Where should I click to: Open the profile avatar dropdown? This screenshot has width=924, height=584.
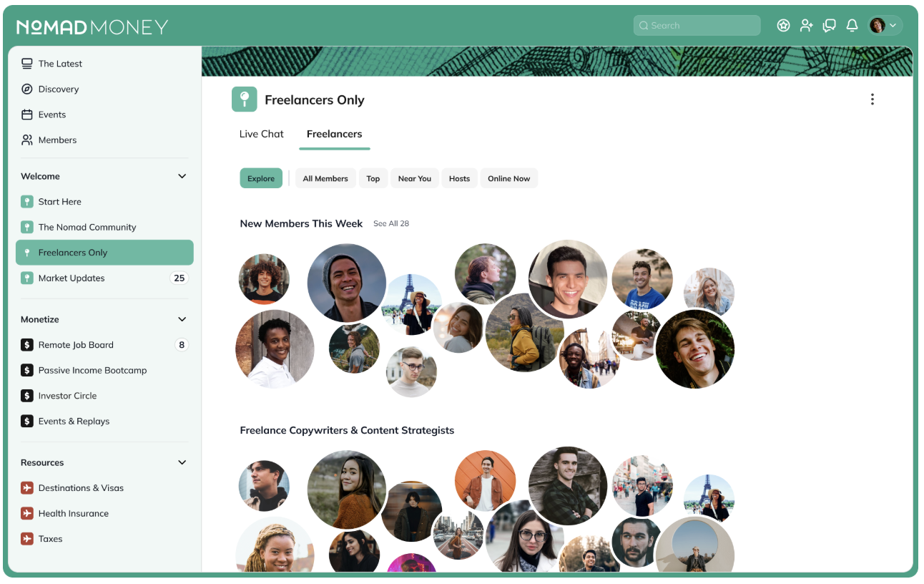(885, 26)
